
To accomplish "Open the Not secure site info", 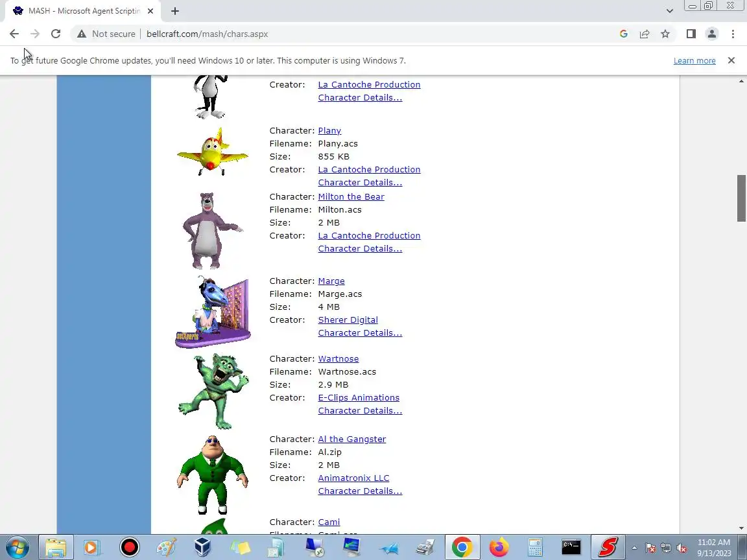I will [106, 34].
